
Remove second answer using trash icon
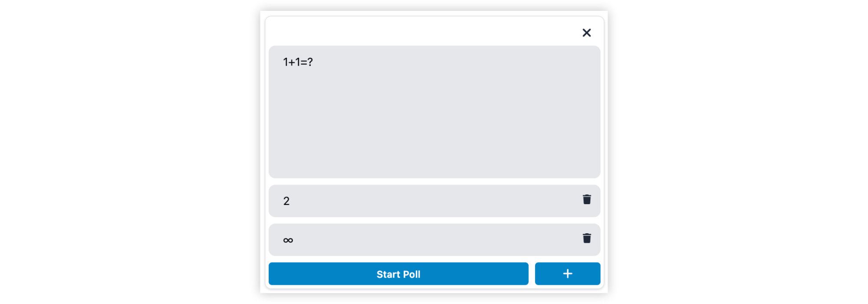click(587, 238)
